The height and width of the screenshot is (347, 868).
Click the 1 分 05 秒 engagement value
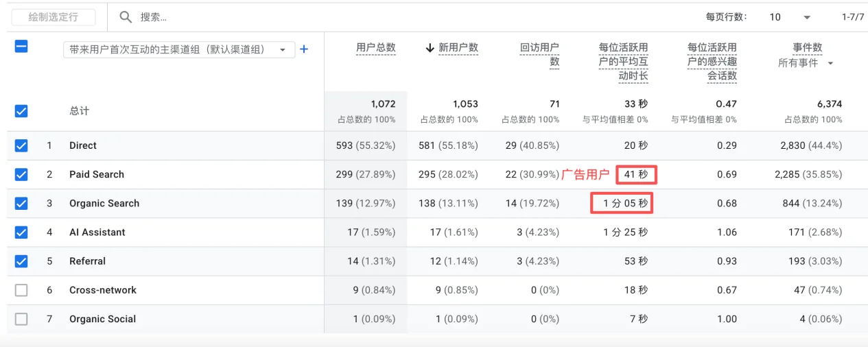tap(626, 203)
